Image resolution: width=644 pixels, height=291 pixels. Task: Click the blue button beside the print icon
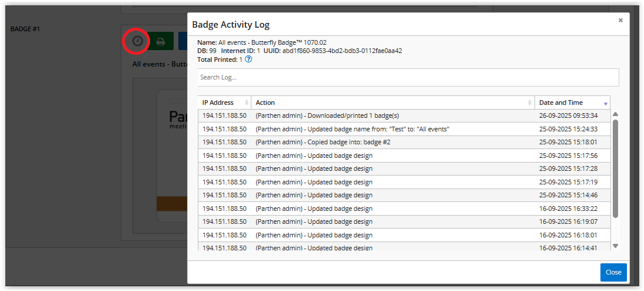point(182,41)
